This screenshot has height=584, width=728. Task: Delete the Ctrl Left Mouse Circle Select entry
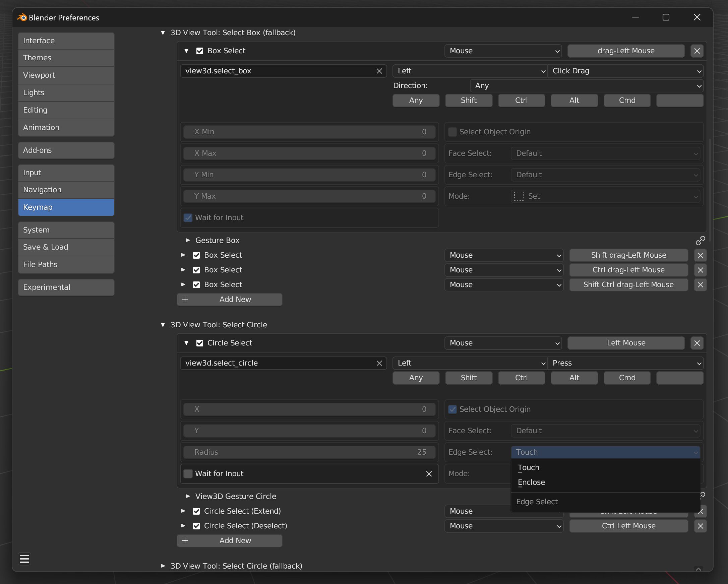tap(700, 526)
